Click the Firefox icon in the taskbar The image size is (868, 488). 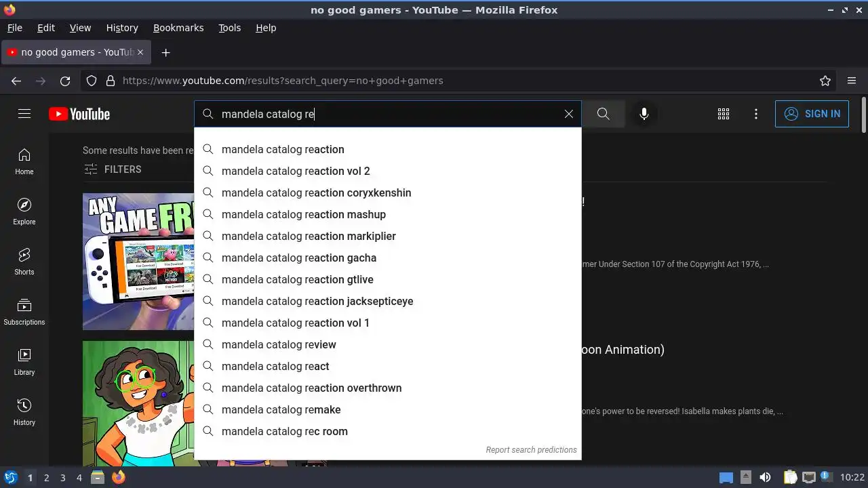(x=119, y=478)
